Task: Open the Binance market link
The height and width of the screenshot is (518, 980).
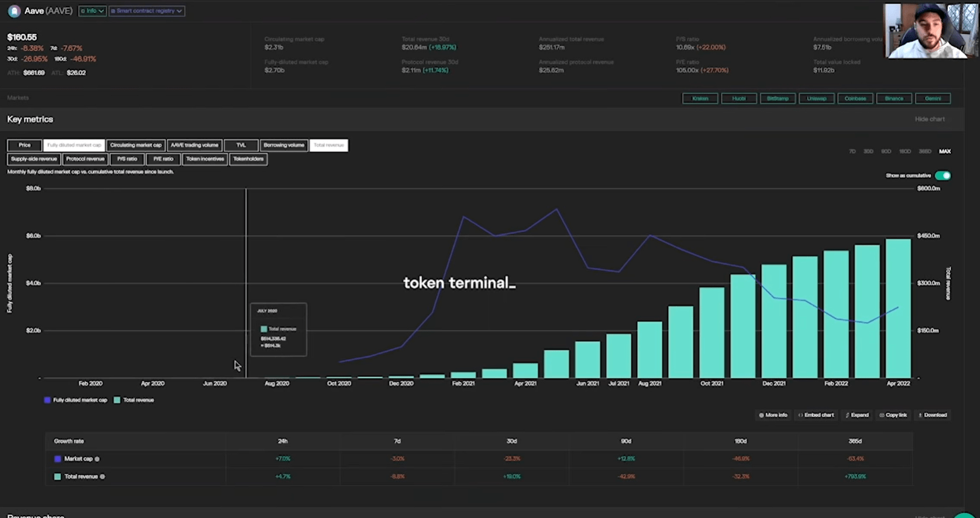Action: 894,98
